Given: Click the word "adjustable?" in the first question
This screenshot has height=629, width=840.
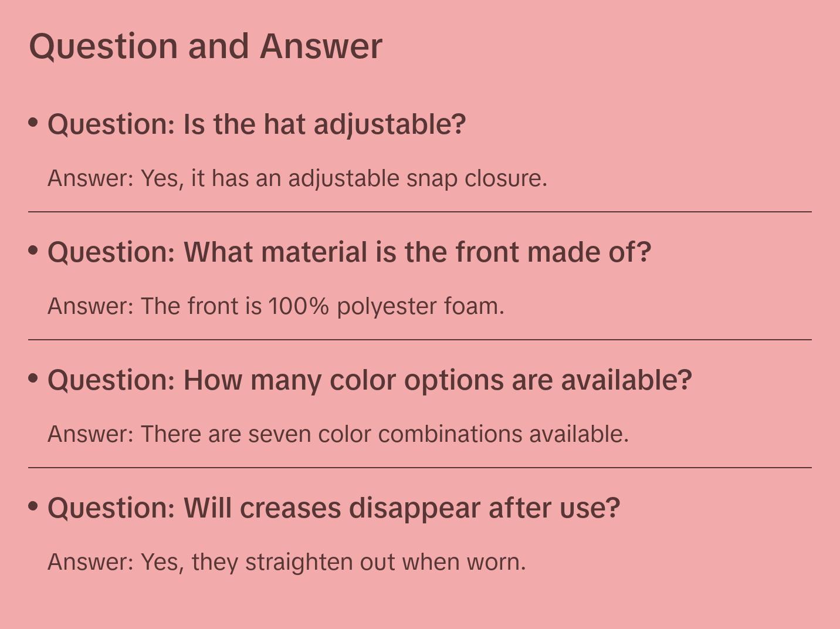Looking at the screenshot, I should (x=389, y=124).
